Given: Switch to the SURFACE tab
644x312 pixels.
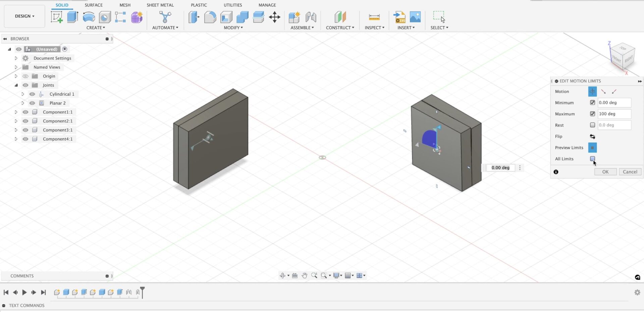Looking at the screenshot, I should [x=94, y=5].
